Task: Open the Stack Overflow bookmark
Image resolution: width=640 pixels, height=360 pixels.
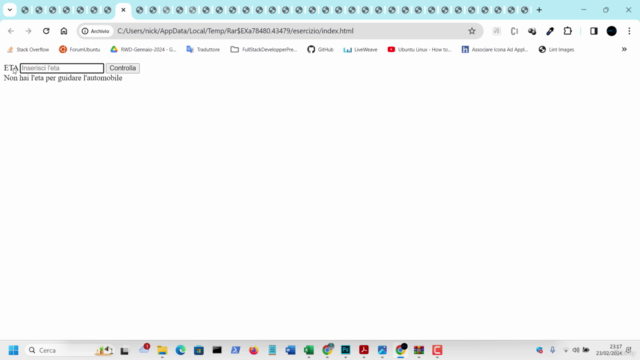Action: [x=28, y=49]
